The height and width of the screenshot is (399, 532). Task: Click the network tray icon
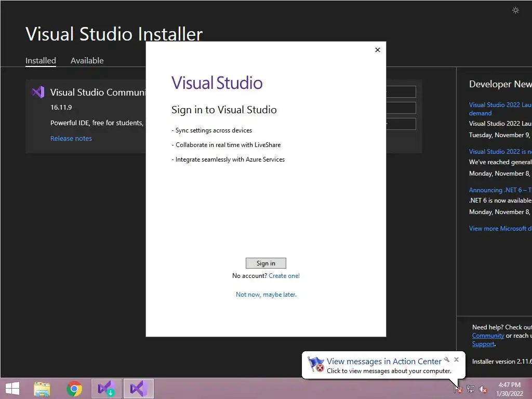471,389
